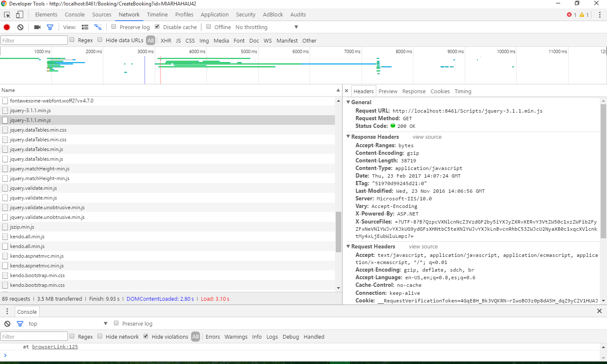
Task: Clear the network log
Action: pos(20,27)
